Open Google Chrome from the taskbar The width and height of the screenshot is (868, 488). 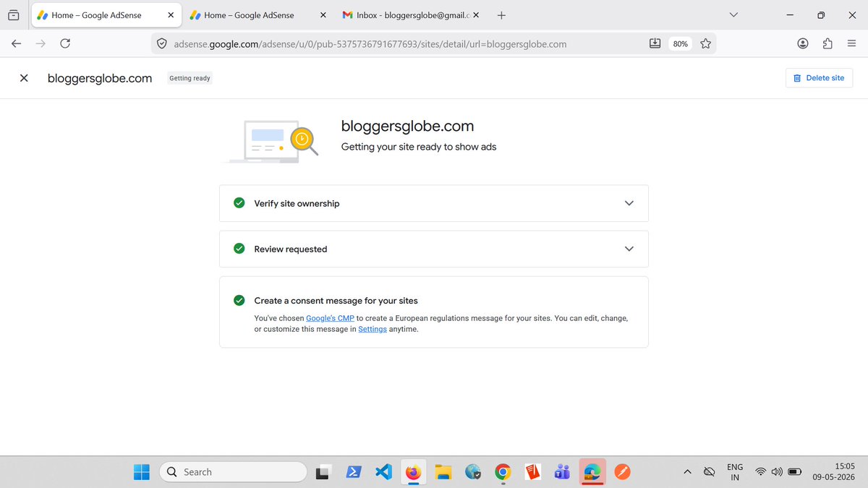(503, 472)
